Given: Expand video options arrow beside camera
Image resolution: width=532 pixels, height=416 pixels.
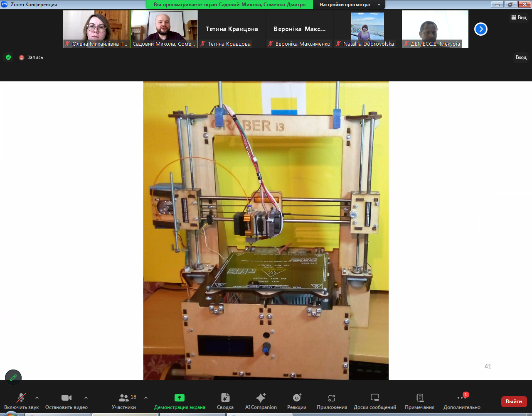Looking at the screenshot, I should pos(86,398).
